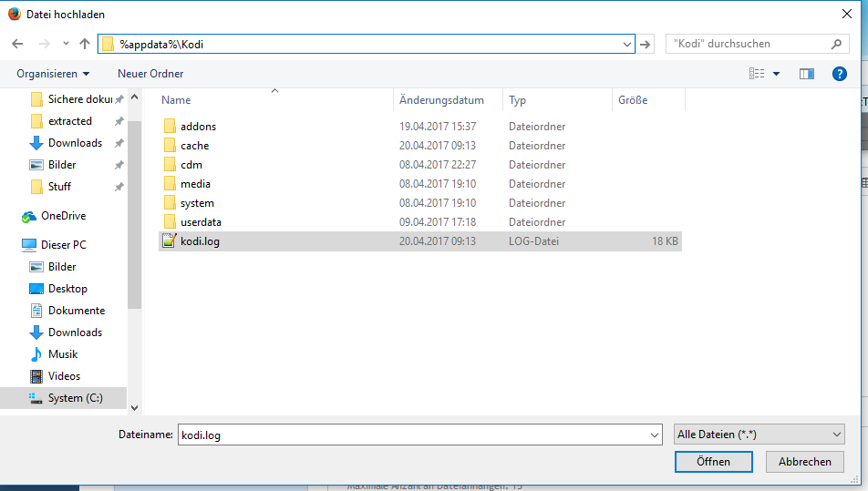The image size is (868, 491).
Task: Click the Desktop icon in sidebar
Action: click(36, 289)
